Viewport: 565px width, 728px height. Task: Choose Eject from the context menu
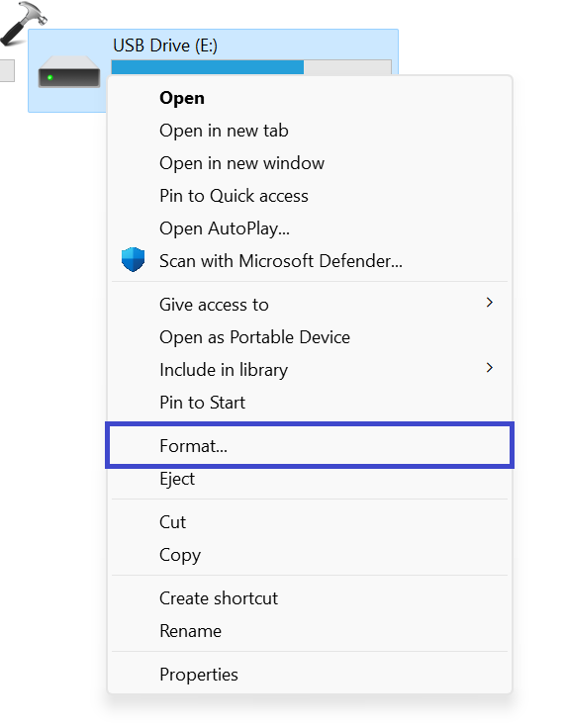[x=310, y=479]
